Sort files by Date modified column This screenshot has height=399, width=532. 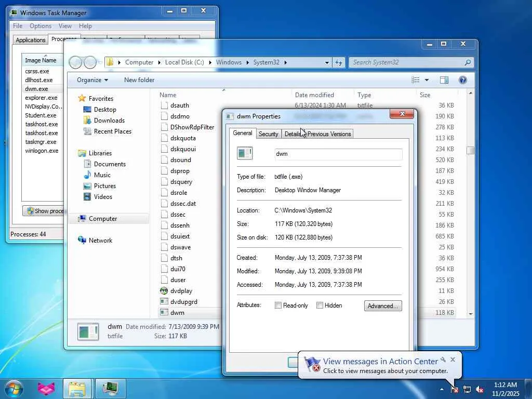314,95
